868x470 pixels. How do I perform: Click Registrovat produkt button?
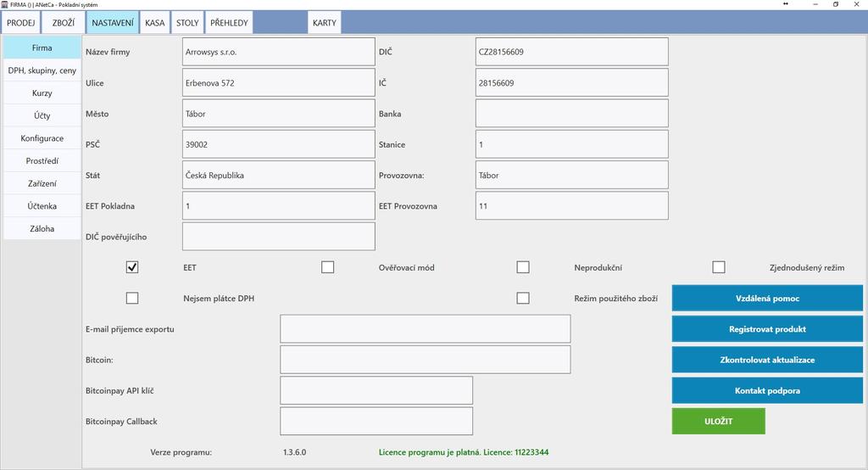[767, 329]
